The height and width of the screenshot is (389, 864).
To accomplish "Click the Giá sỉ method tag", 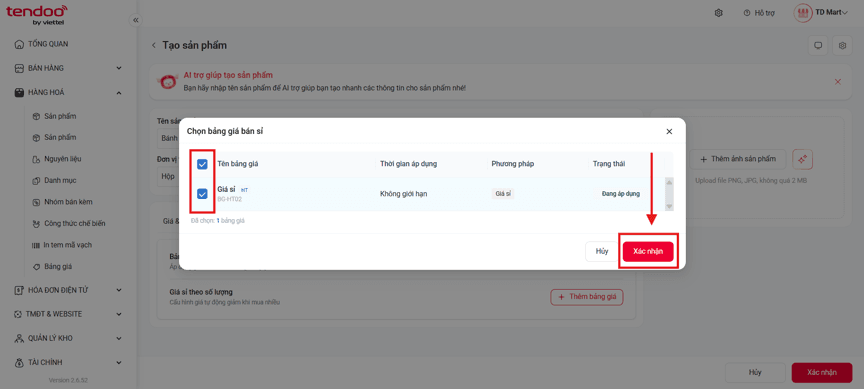I will point(503,194).
